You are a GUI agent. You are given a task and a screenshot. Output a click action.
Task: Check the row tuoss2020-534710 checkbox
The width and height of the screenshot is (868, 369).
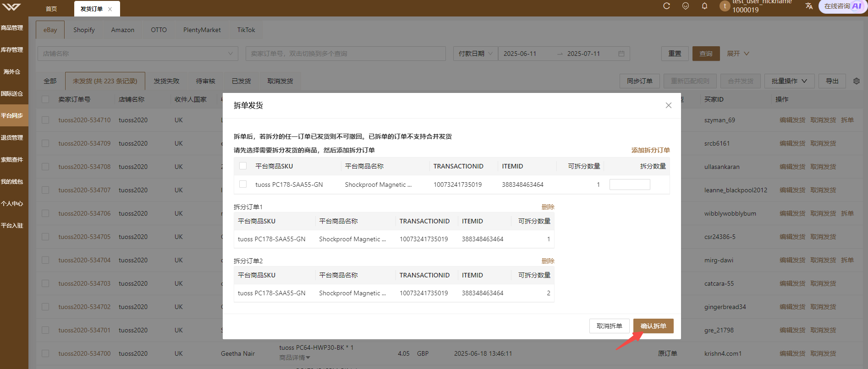pos(45,120)
